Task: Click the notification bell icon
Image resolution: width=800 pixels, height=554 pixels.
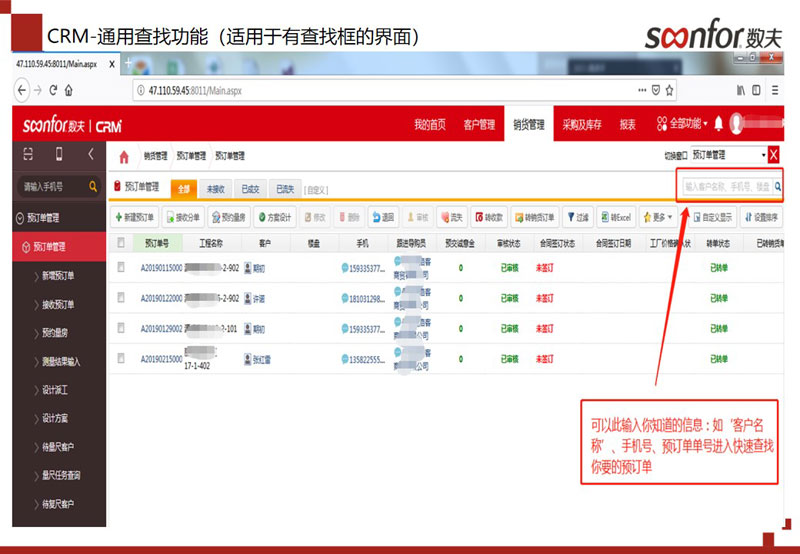Action: click(718, 125)
